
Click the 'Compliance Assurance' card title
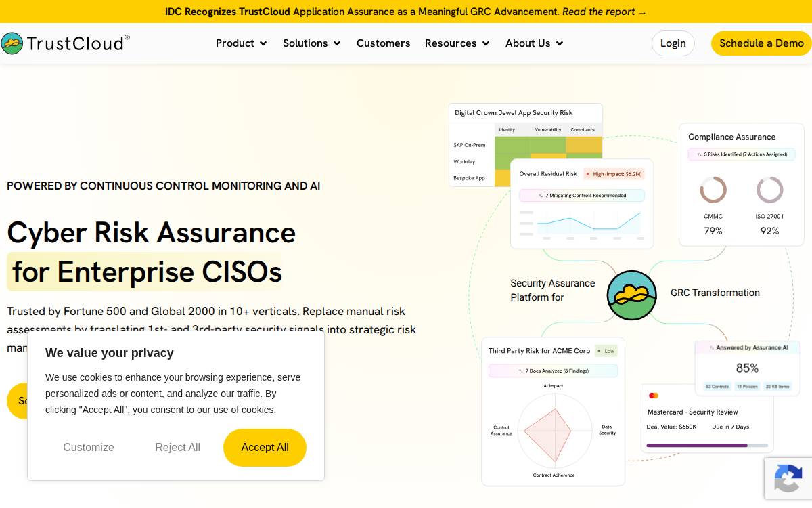pos(731,137)
